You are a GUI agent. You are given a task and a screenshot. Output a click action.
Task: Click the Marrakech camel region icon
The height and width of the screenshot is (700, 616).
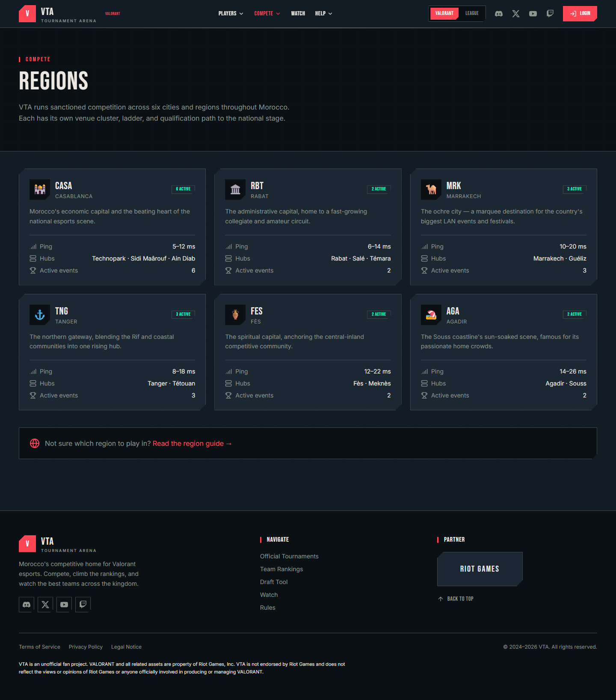tap(431, 190)
